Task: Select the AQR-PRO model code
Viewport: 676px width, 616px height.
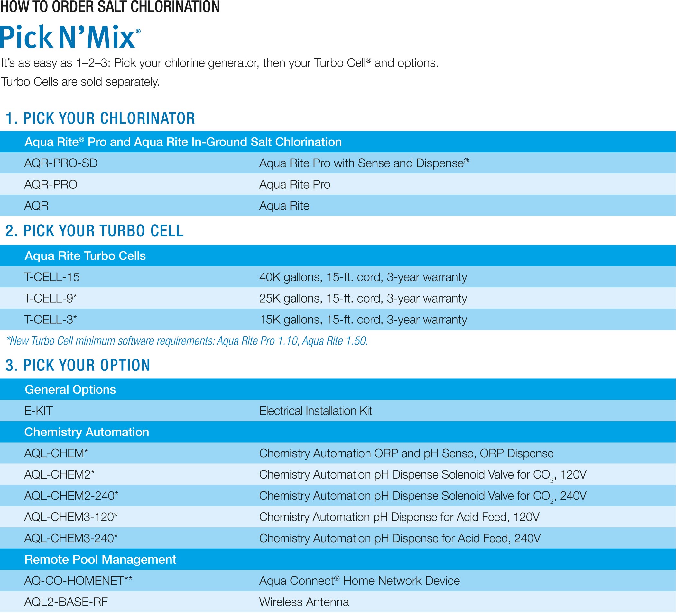Action: click(51, 184)
